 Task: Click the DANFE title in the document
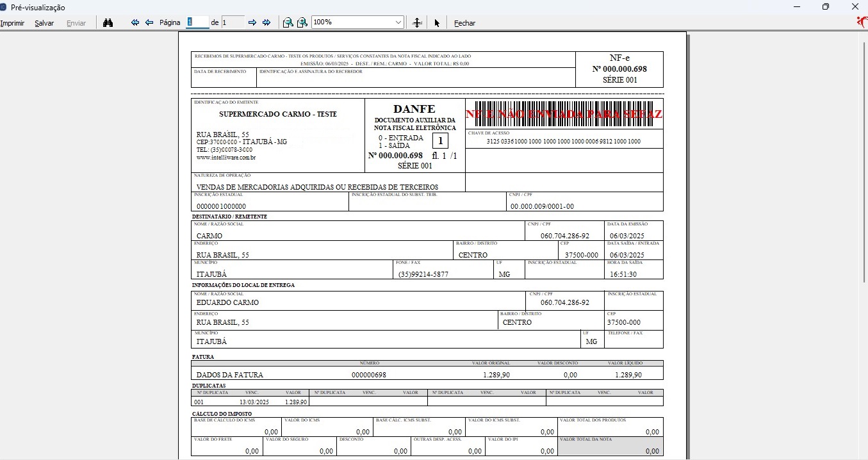[x=414, y=109]
